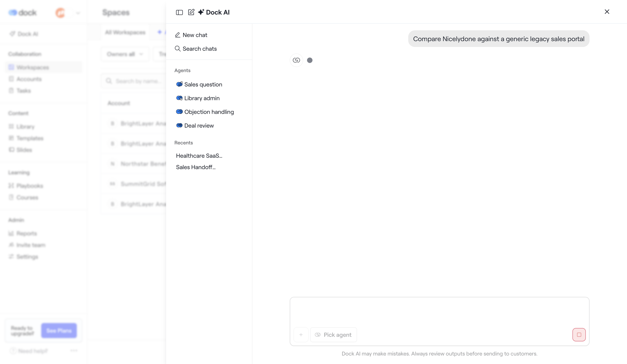Open the Sales Handoff recent chat

(196, 167)
